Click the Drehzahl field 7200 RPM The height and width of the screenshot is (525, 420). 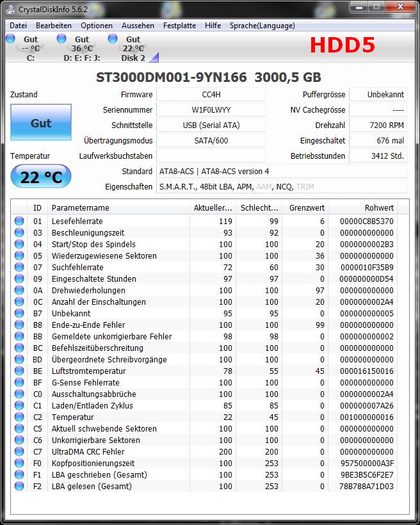(x=378, y=125)
